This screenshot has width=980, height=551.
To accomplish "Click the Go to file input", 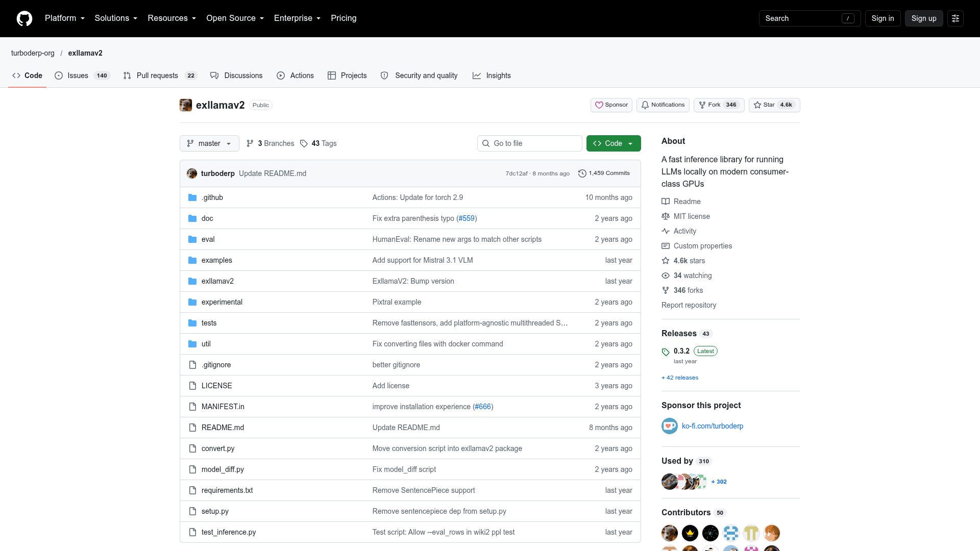I will point(530,143).
